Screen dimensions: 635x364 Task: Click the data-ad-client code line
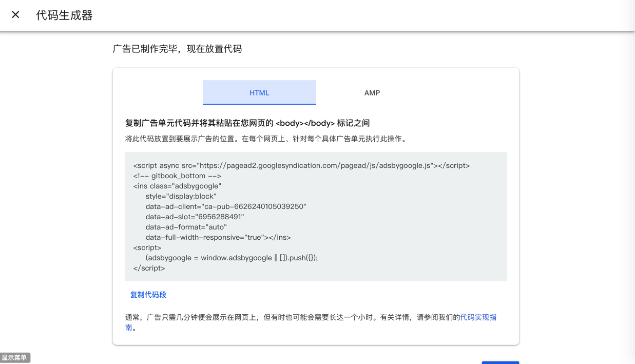(x=226, y=206)
